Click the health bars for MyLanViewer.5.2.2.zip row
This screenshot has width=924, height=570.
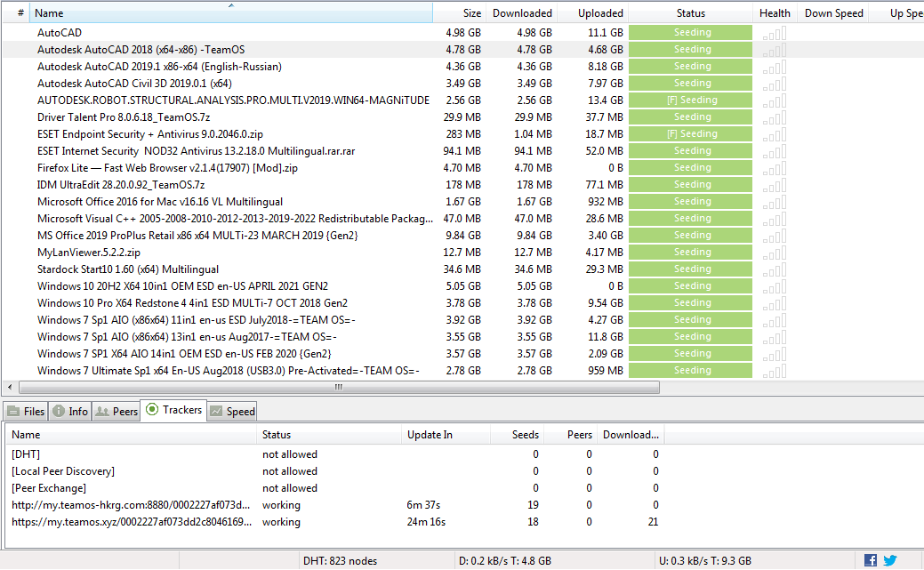(x=775, y=253)
